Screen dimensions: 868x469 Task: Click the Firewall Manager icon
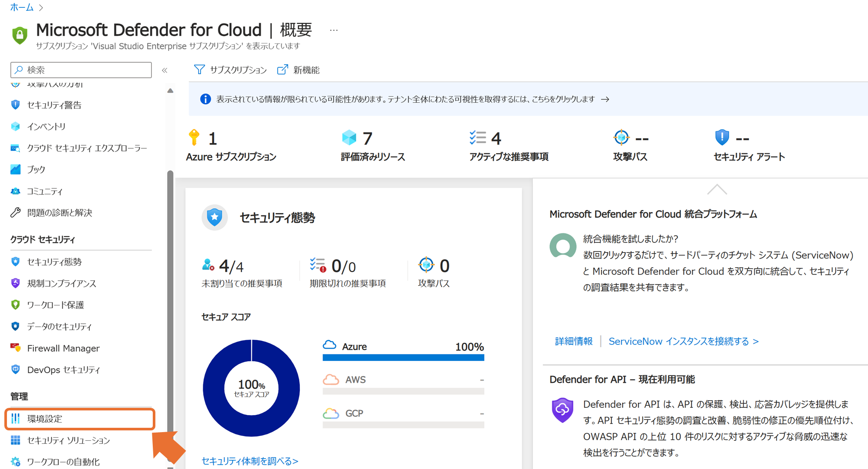[16, 348]
